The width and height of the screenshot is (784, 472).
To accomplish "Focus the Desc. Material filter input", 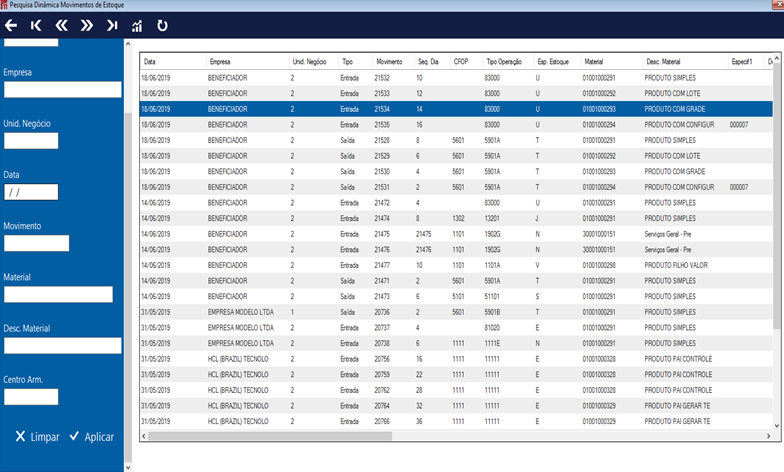I will (x=62, y=346).
